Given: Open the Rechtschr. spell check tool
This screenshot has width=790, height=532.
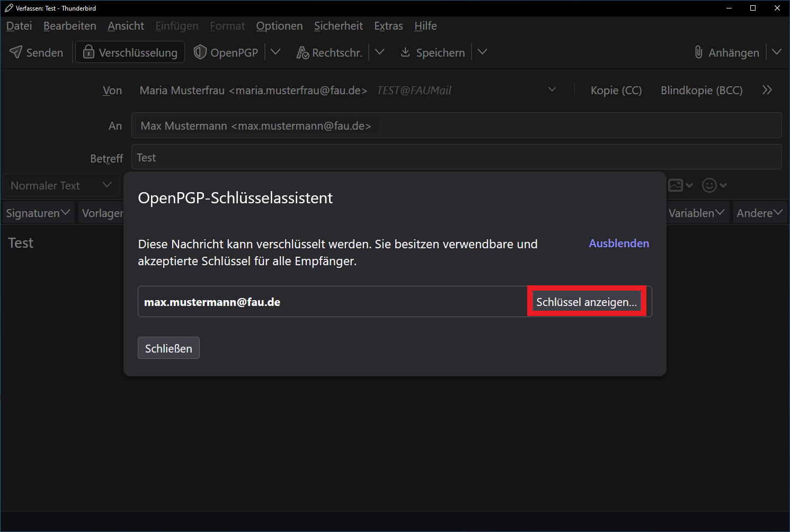Looking at the screenshot, I should [329, 52].
